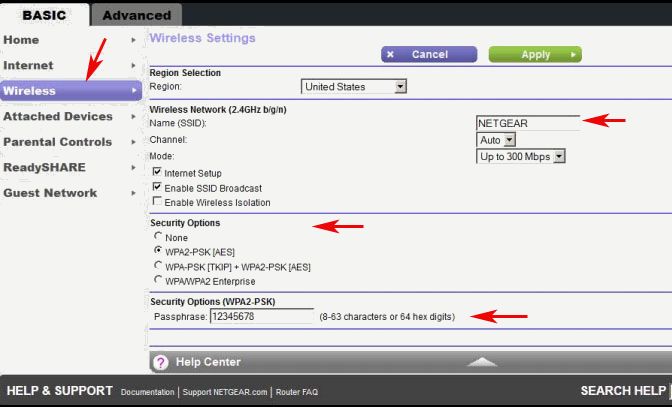The width and height of the screenshot is (672, 407).
Task: Click the arrow next to Home
Action: click(x=134, y=40)
